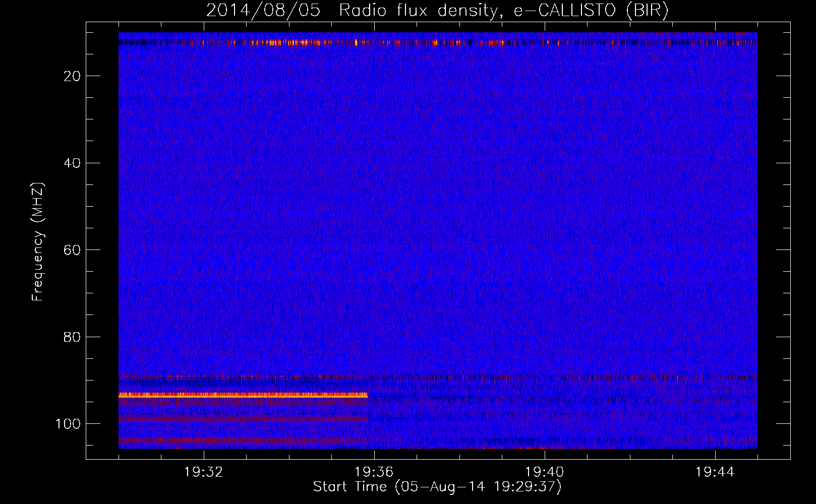
Task: Select the 19:40 time tick label
Action: (x=545, y=472)
